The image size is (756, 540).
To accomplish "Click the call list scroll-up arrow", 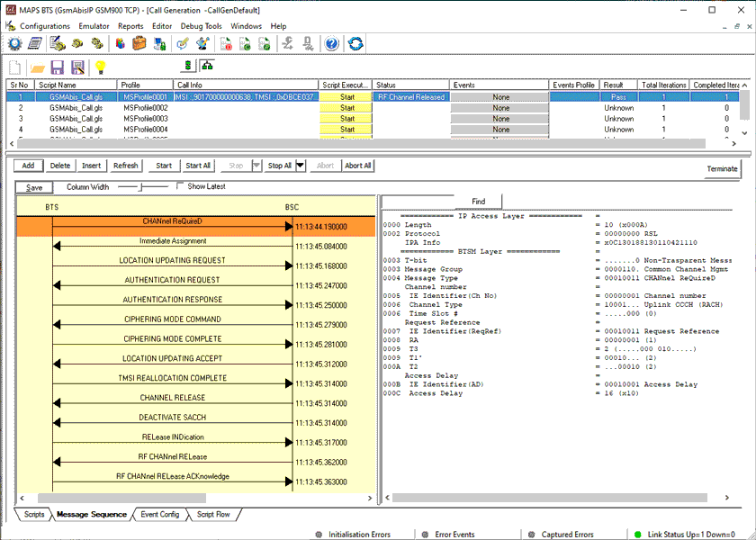I will 745,85.
